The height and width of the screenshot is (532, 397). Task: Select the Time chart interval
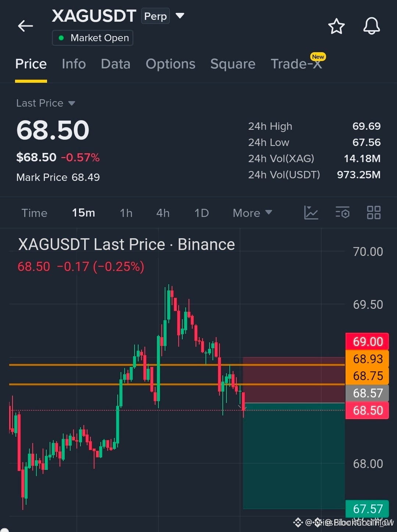pos(34,213)
